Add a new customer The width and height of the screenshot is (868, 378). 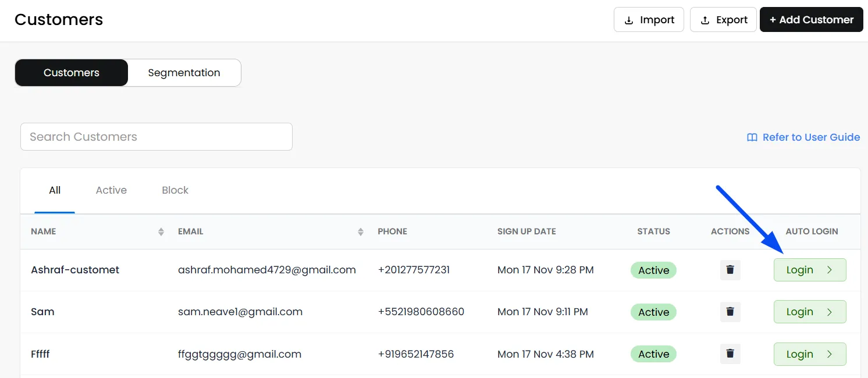coord(812,20)
